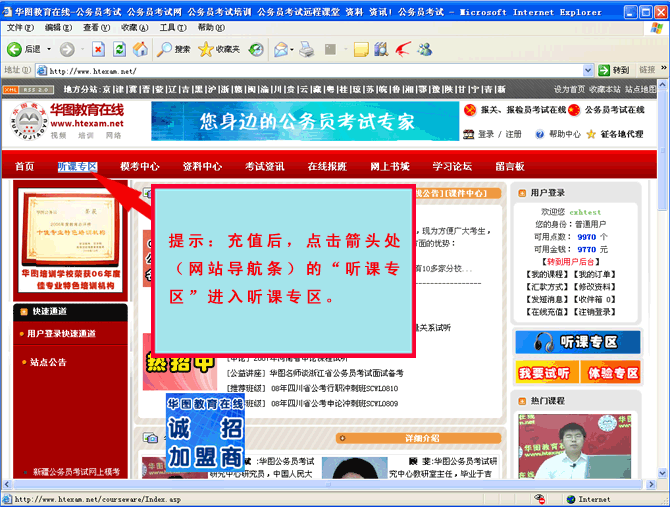The width and height of the screenshot is (670, 507).
Task: Open the 收藏 menu
Action: (x=135, y=28)
